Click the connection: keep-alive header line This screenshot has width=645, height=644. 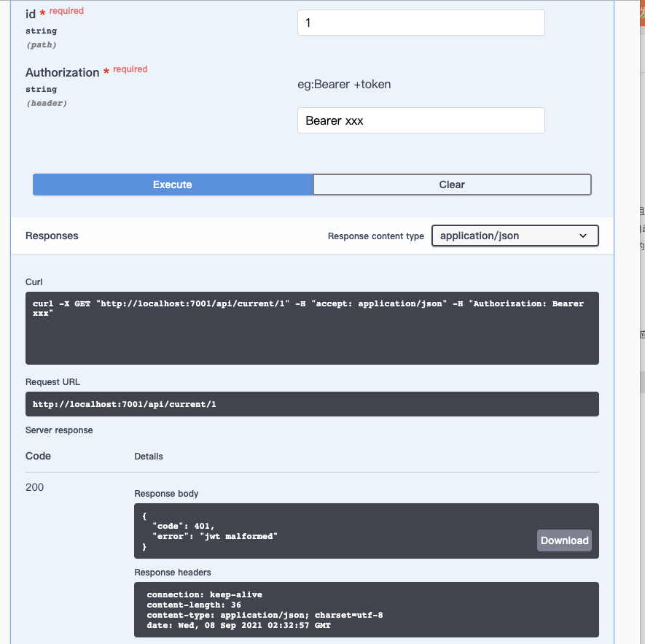tap(205, 594)
